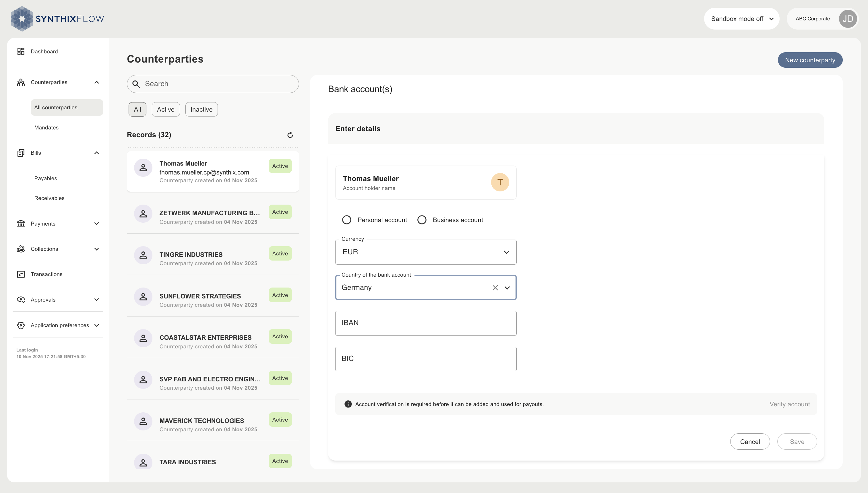Image resolution: width=868 pixels, height=493 pixels.
Task: Click the Verify account link
Action: (789, 404)
